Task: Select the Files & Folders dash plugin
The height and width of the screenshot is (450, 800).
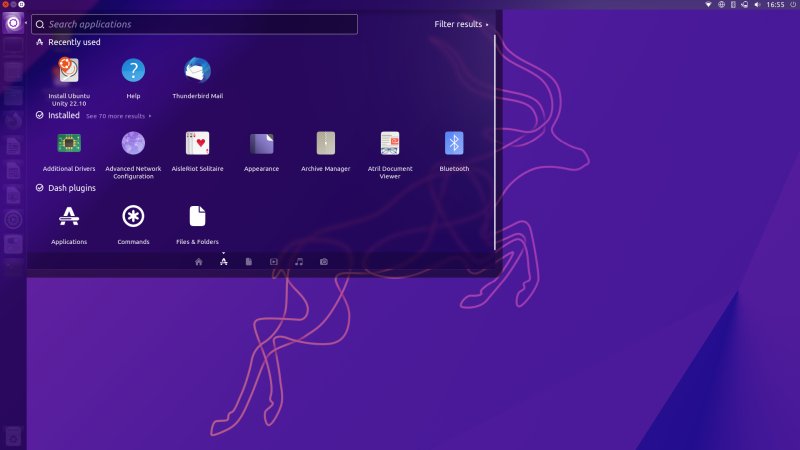Action: point(197,224)
